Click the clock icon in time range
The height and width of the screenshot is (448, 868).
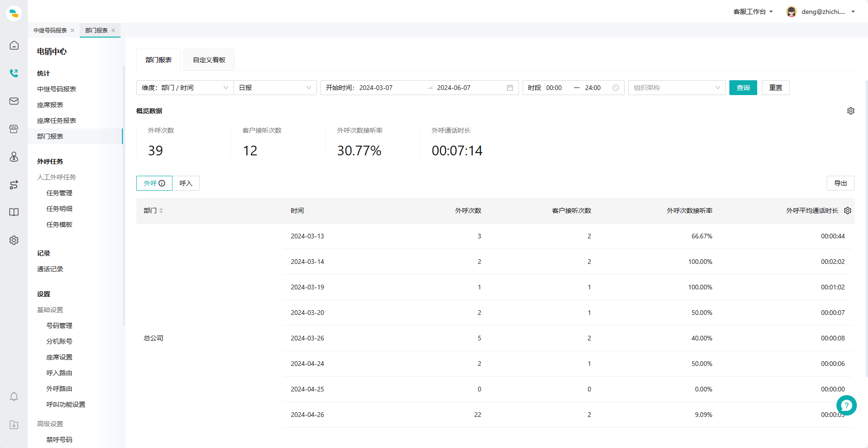tap(616, 88)
